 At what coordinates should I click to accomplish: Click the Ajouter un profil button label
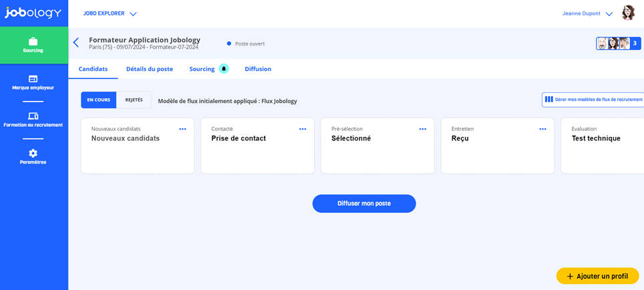pyautogui.click(x=602, y=277)
